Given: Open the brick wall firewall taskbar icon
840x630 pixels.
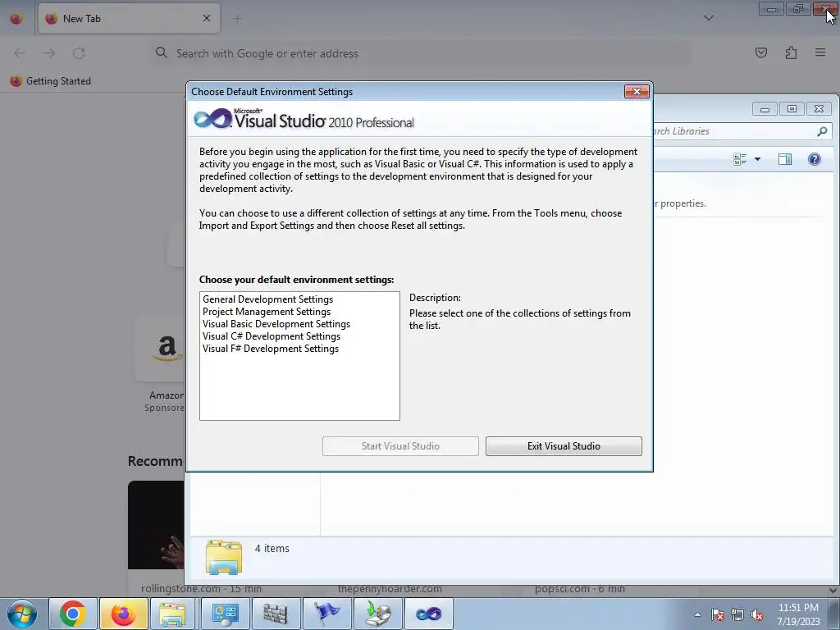Looking at the screenshot, I should click(x=276, y=614).
